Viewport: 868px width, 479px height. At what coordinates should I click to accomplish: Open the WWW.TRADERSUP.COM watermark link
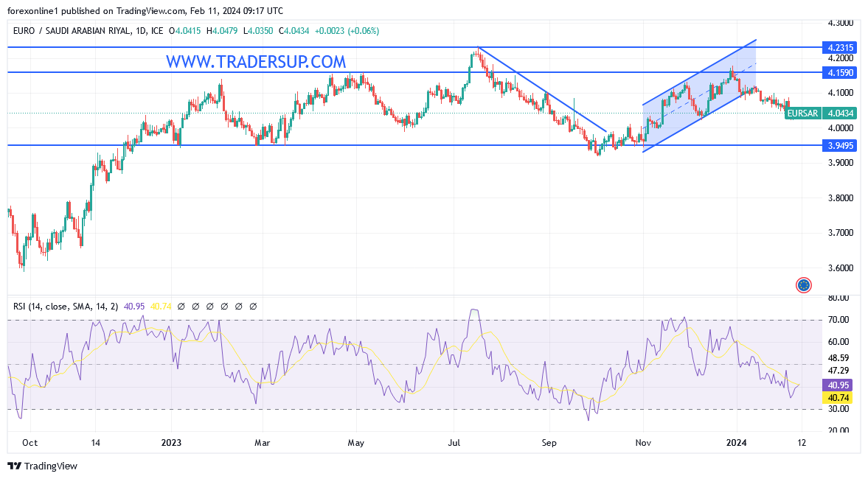point(256,62)
